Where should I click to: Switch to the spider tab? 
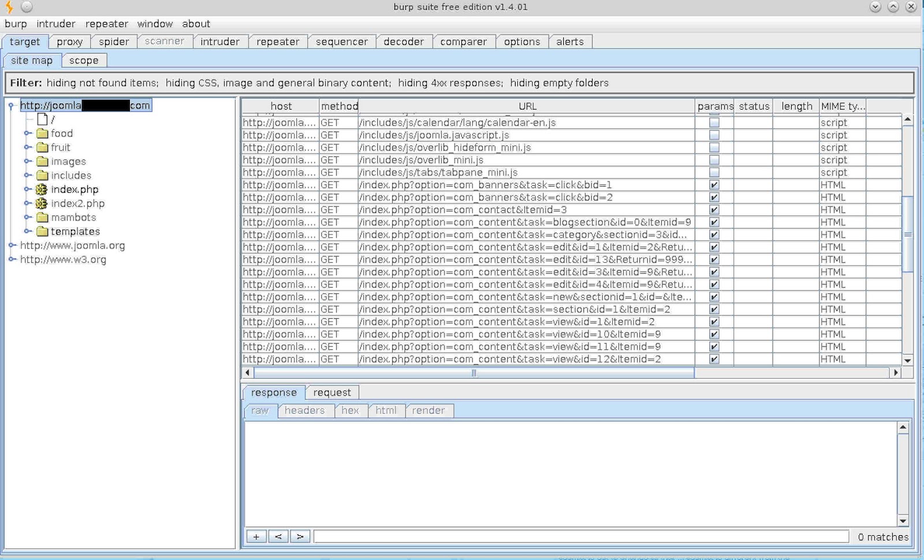(x=114, y=42)
